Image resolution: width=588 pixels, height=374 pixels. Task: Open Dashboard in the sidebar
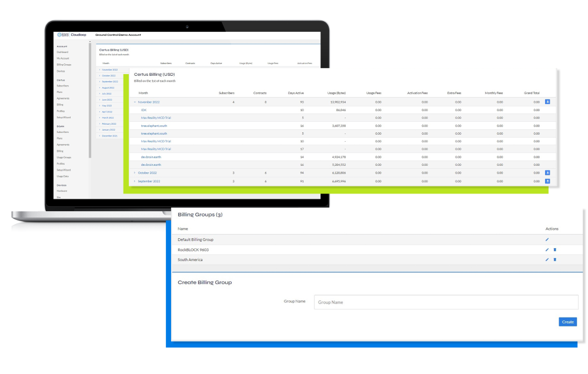point(63,52)
